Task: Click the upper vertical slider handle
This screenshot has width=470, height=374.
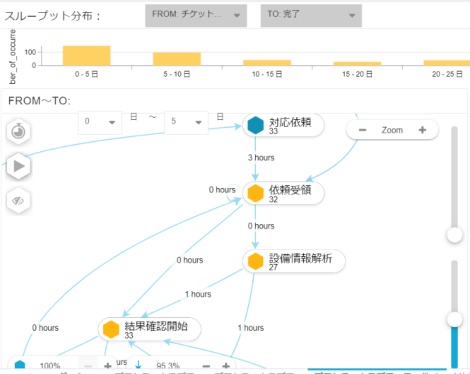Action: click(454, 235)
